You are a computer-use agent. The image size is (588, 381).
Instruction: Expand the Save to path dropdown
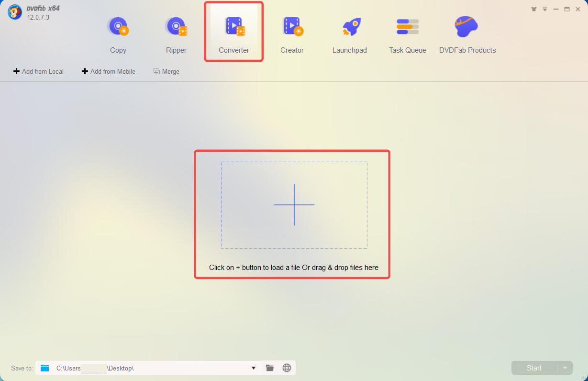point(254,368)
